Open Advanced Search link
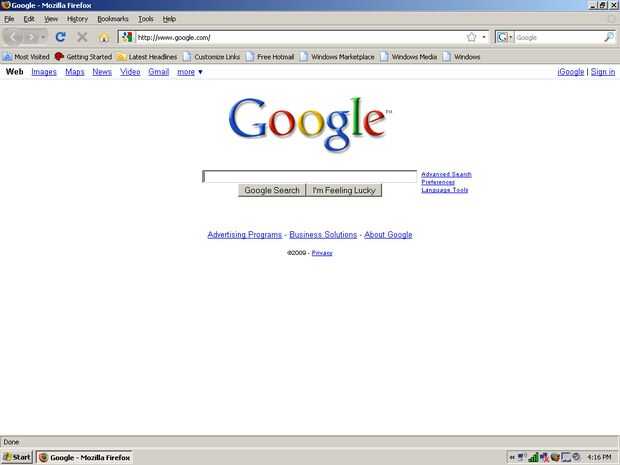Viewport: 620px width, 465px height. (446, 174)
